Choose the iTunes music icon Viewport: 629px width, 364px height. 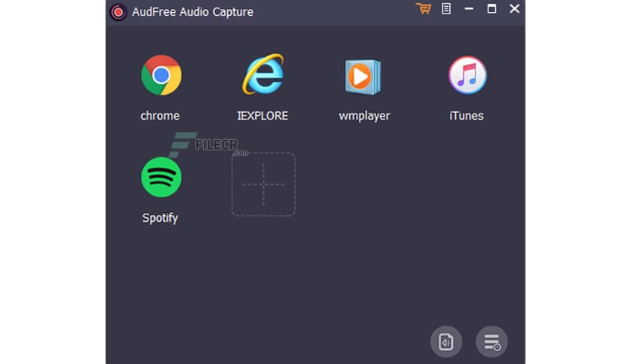[467, 75]
